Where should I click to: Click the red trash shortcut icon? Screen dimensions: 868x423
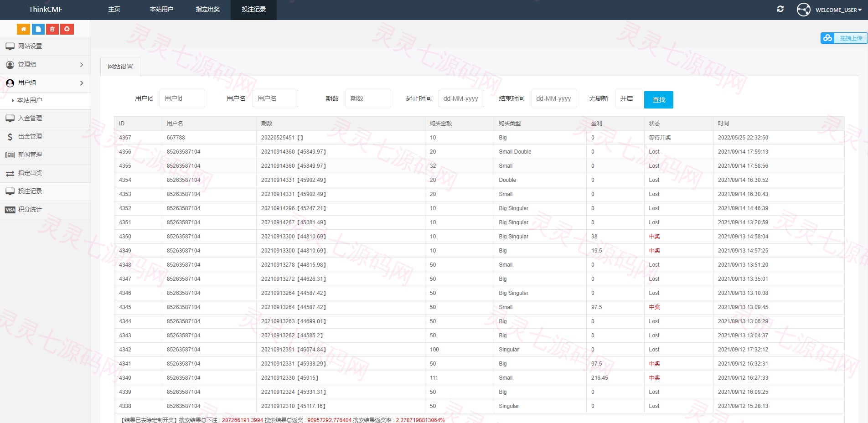[x=52, y=29]
